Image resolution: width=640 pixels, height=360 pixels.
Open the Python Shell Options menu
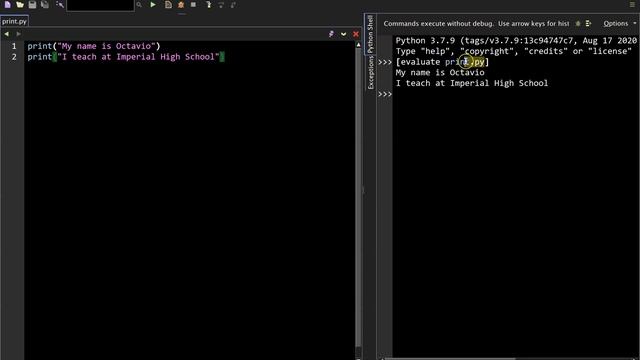619,23
